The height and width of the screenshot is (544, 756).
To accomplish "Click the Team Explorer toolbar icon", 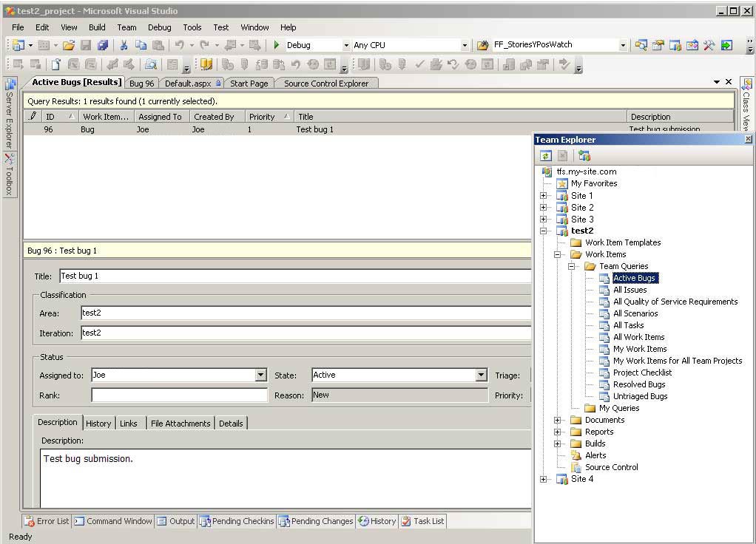I will 675,45.
